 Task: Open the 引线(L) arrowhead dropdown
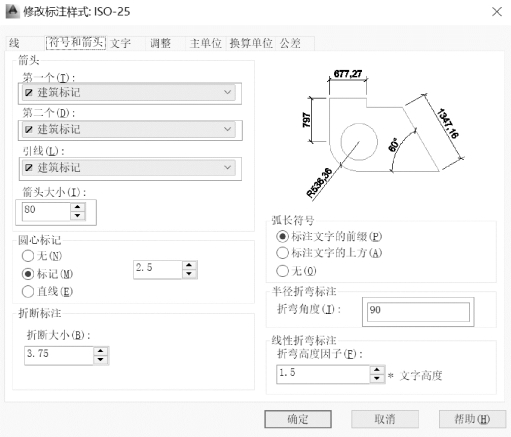(129, 167)
